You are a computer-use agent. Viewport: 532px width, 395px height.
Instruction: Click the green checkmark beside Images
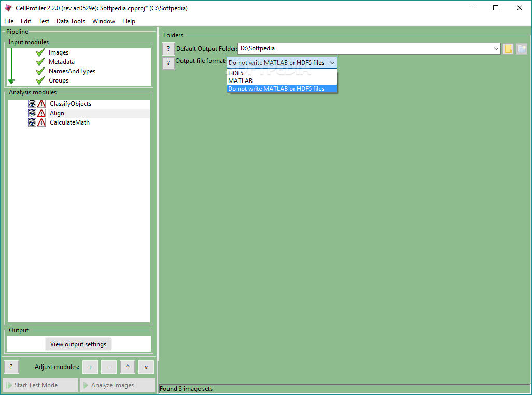(x=40, y=52)
